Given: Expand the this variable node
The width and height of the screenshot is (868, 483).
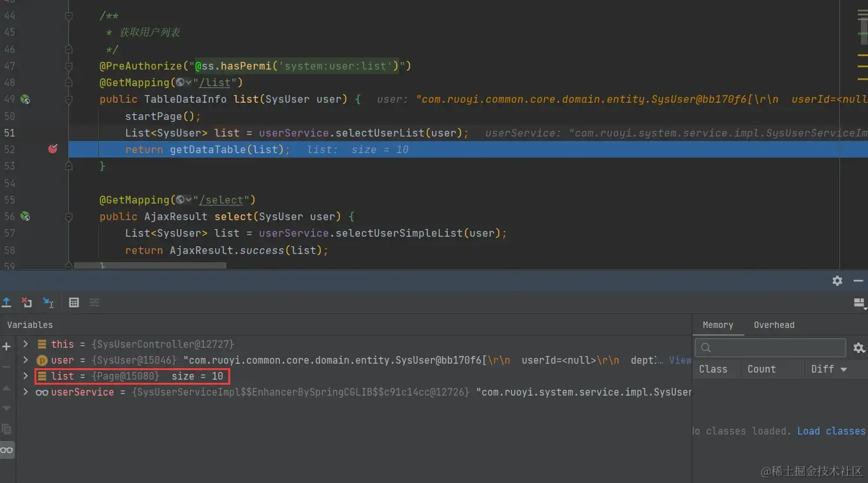Looking at the screenshot, I should pos(25,344).
